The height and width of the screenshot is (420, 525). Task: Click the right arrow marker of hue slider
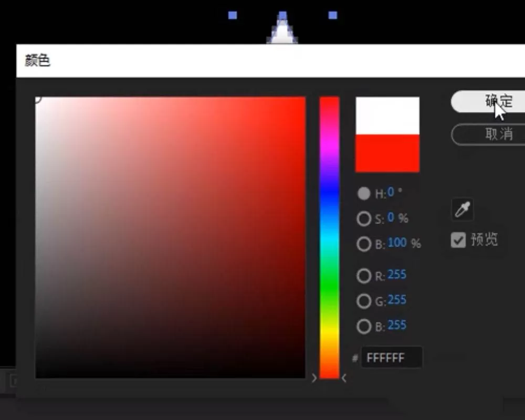pos(344,378)
